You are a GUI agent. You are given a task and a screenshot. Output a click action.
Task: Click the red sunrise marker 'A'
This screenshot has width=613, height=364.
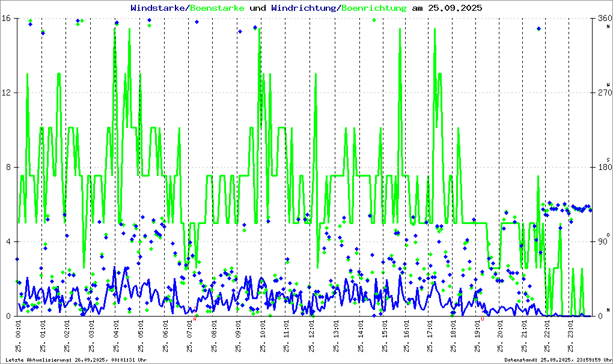point(195,319)
